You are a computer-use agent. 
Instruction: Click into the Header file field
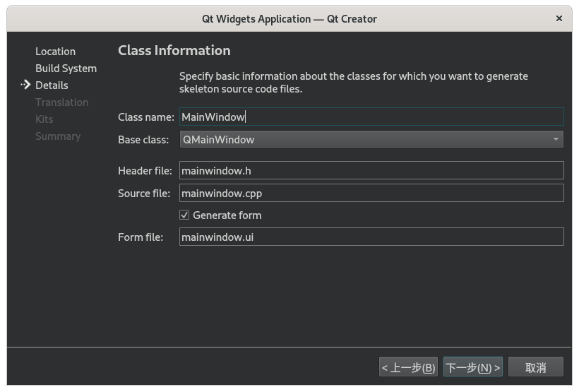[x=371, y=170]
